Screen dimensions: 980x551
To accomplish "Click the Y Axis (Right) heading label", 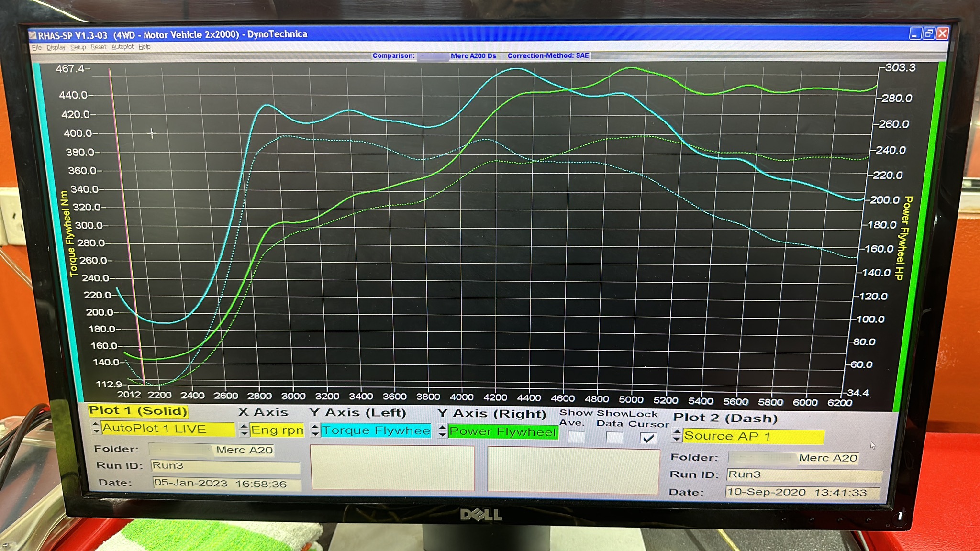I will (x=491, y=413).
